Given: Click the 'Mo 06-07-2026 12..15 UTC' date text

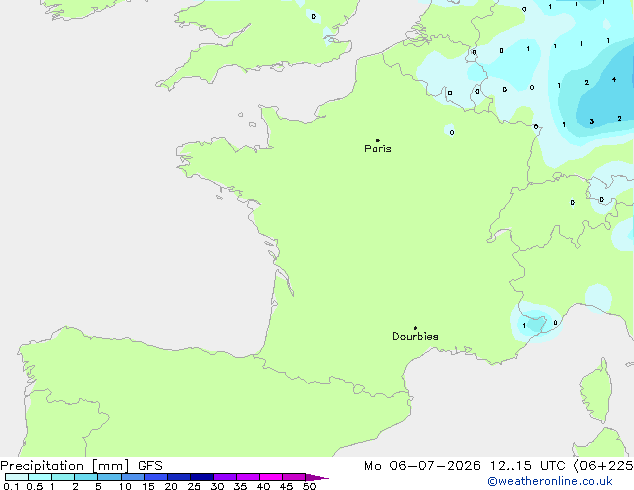Looking at the screenshot, I should [x=465, y=466].
